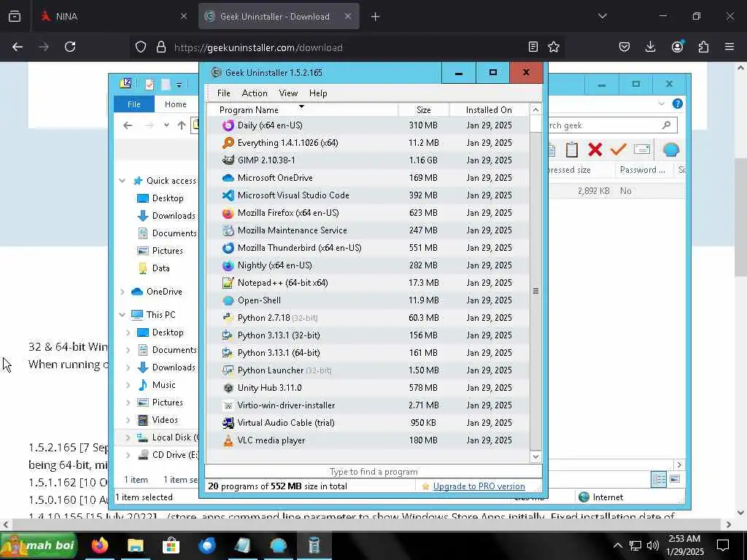Expand the Music folder node
This screenshot has height=560, width=747.
[x=128, y=385]
